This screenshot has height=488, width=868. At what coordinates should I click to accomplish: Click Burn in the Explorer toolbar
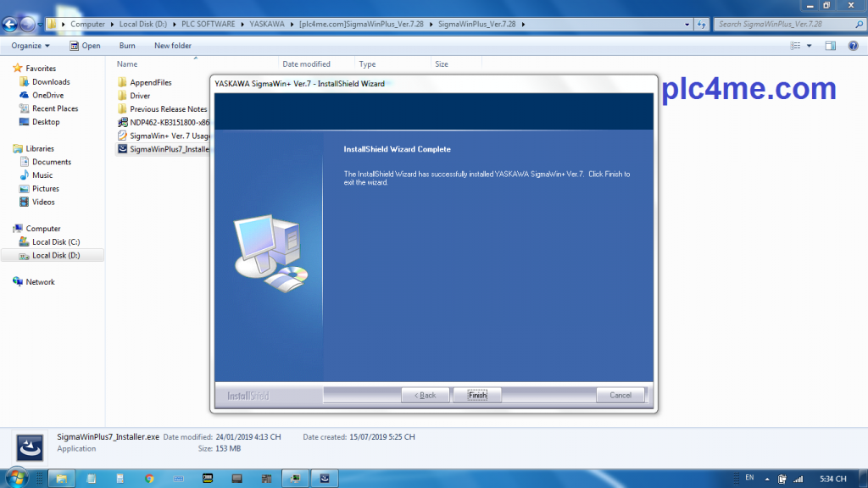127,46
